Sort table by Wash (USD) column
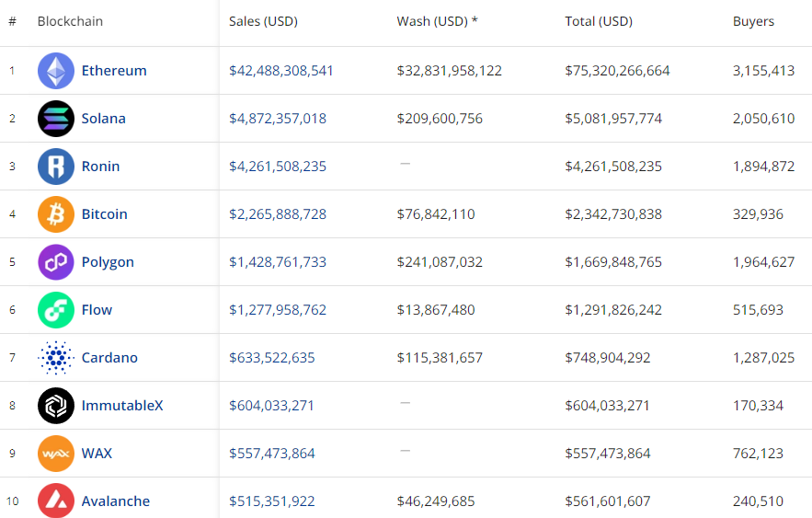812x518 pixels. 437,21
